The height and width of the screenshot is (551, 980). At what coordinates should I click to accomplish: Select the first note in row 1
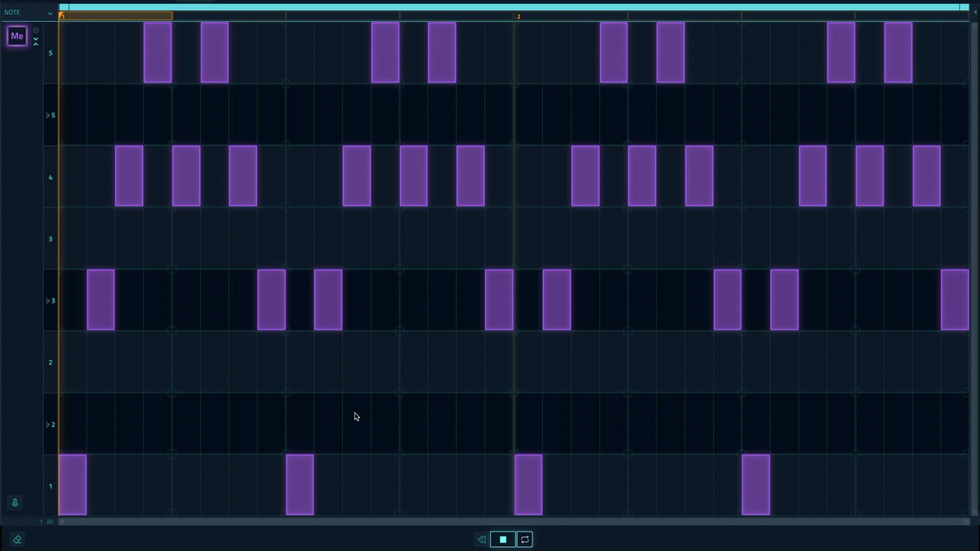point(73,485)
